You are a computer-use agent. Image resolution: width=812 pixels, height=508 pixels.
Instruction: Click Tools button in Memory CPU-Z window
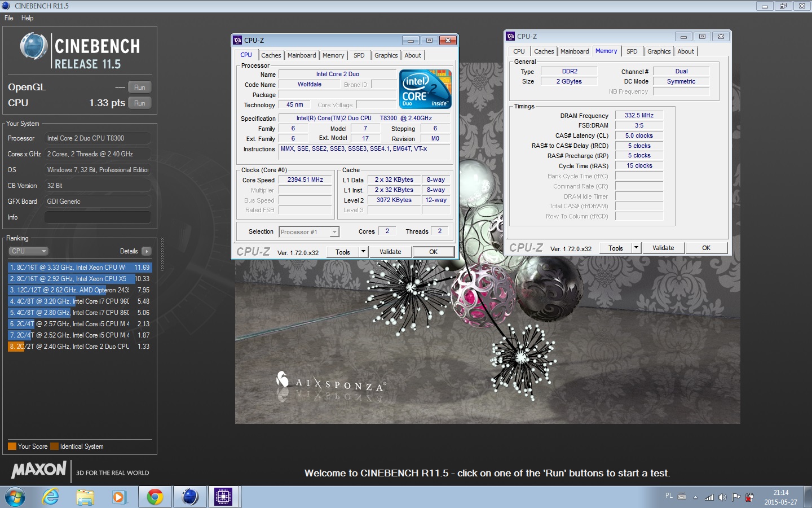click(616, 248)
